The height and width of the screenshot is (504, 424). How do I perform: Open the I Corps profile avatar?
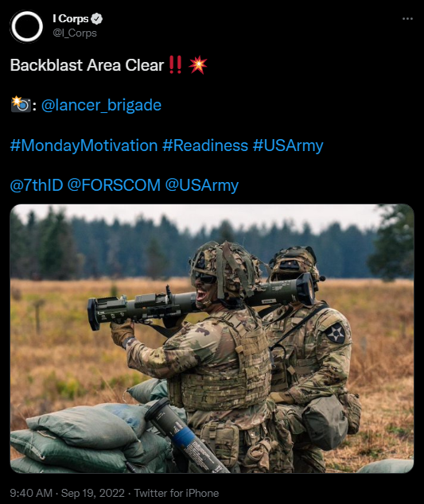(26, 27)
